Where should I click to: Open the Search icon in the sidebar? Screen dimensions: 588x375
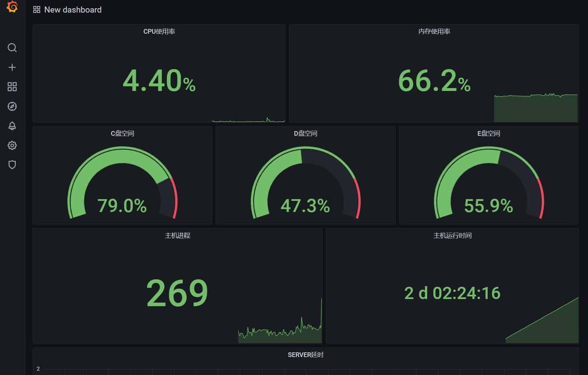(x=12, y=48)
